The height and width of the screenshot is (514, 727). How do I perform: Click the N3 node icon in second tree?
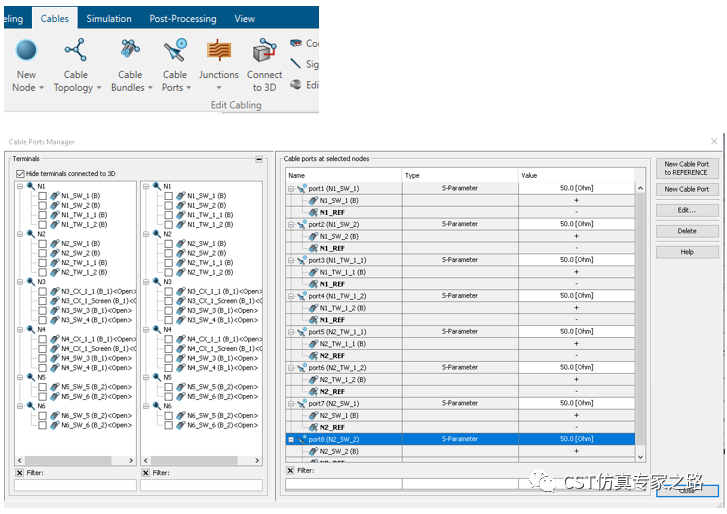click(157, 282)
